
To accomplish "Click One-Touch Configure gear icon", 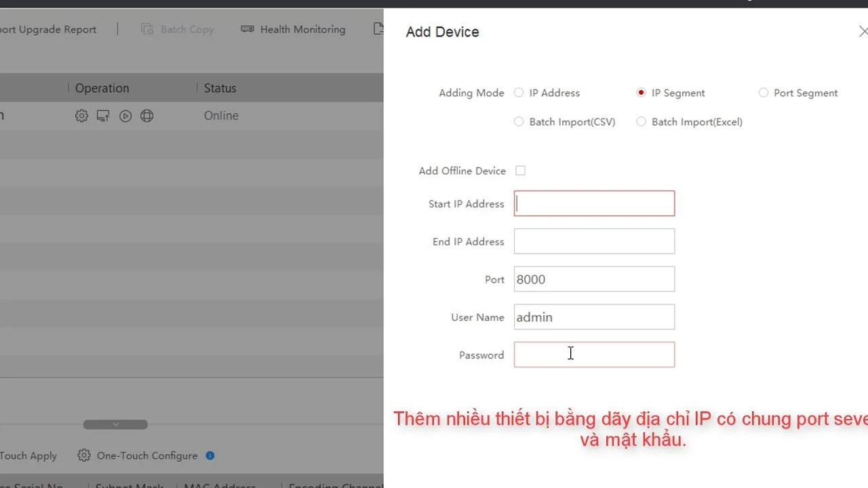I will (x=84, y=455).
